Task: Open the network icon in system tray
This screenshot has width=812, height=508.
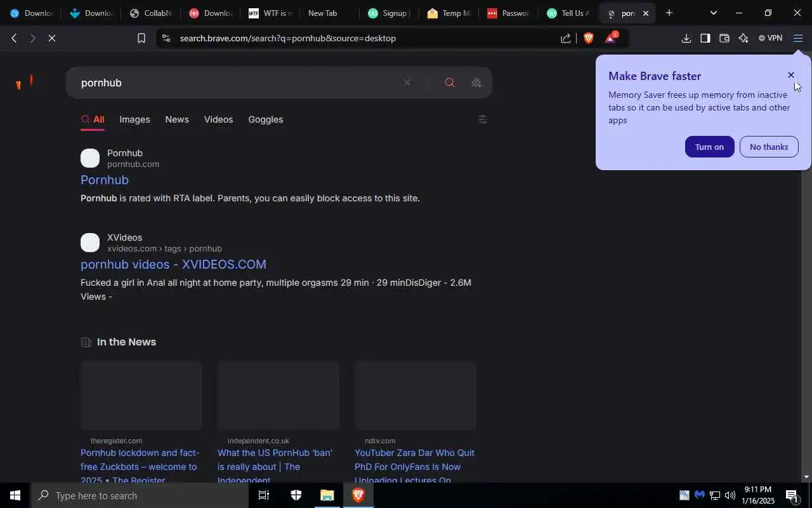Action: pyautogui.click(x=714, y=495)
